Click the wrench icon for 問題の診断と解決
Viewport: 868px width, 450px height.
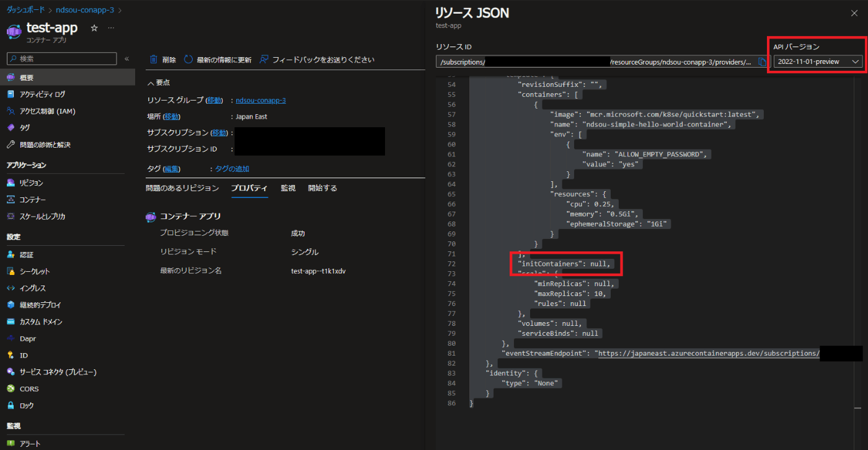[x=11, y=145]
